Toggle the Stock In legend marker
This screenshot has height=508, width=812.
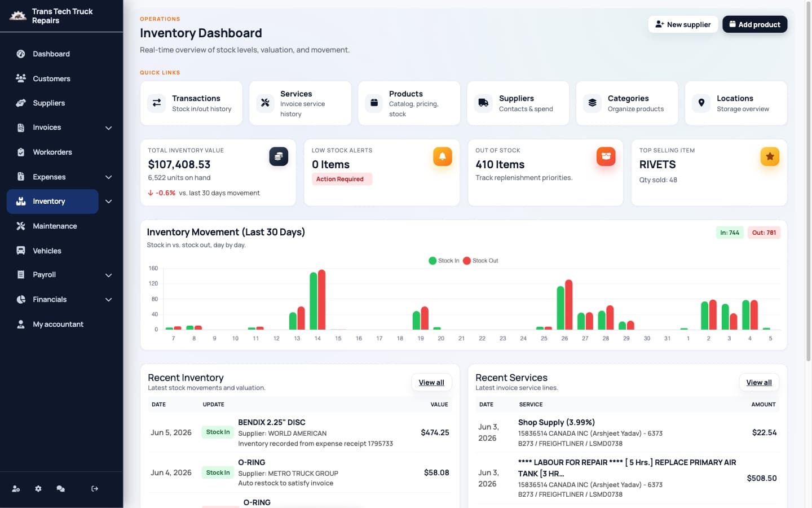tap(433, 261)
